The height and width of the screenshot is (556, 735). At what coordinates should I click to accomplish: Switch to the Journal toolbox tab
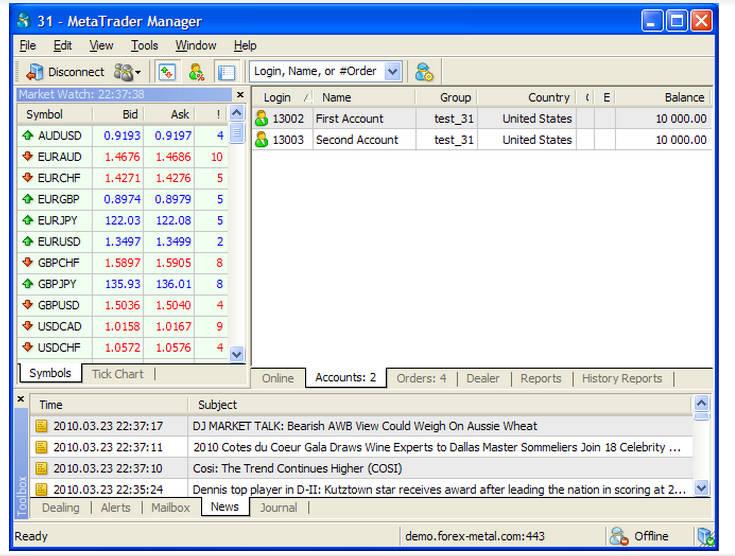[279, 508]
